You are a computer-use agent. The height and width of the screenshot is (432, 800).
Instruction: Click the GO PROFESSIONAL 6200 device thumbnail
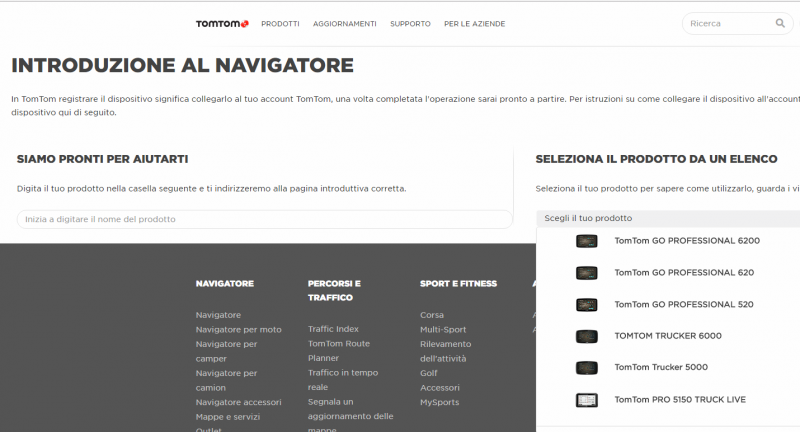(x=586, y=241)
